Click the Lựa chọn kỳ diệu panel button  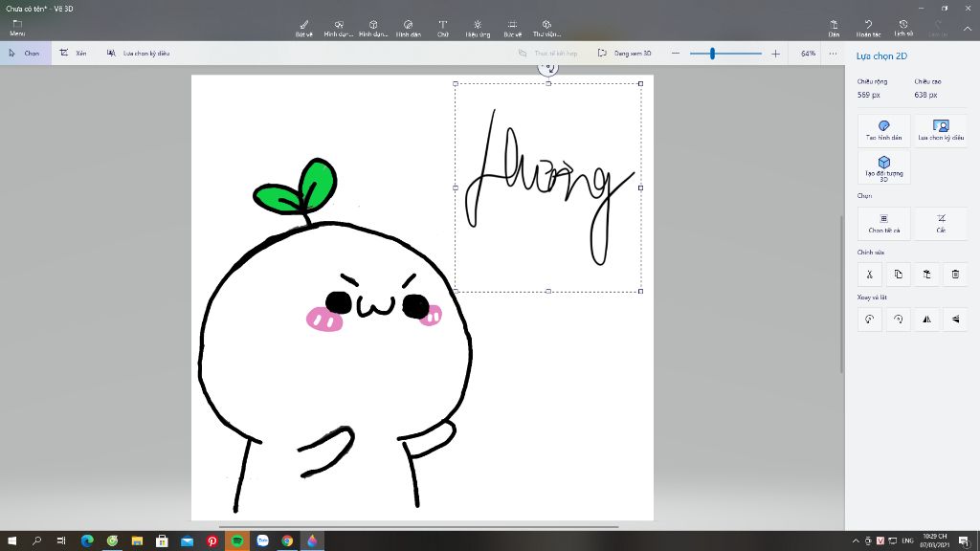941,130
